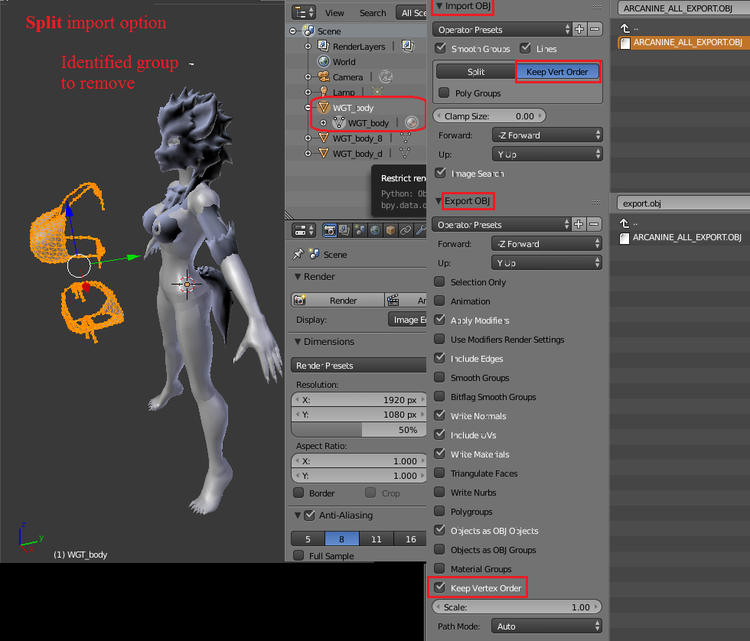Image resolution: width=750 pixels, height=641 pixels.
Task: Open export Forward axis dropdown
Action: click(x=547, y=243)
